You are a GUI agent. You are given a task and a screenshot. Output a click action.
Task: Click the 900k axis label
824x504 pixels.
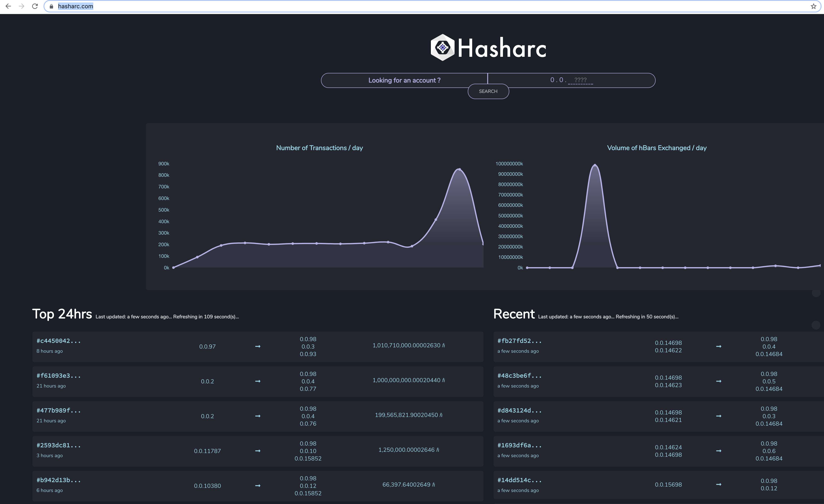pyautogui.click(x=164, y=164)
